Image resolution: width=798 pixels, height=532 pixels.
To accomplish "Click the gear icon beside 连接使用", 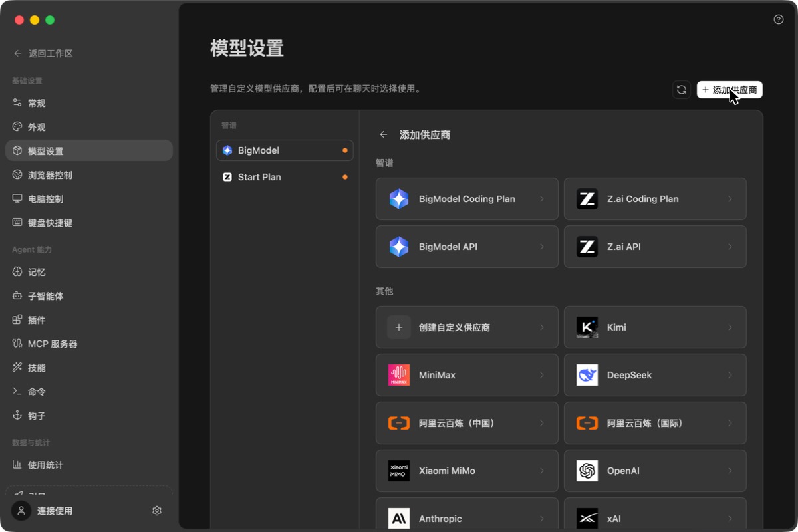I will (157, 511).
